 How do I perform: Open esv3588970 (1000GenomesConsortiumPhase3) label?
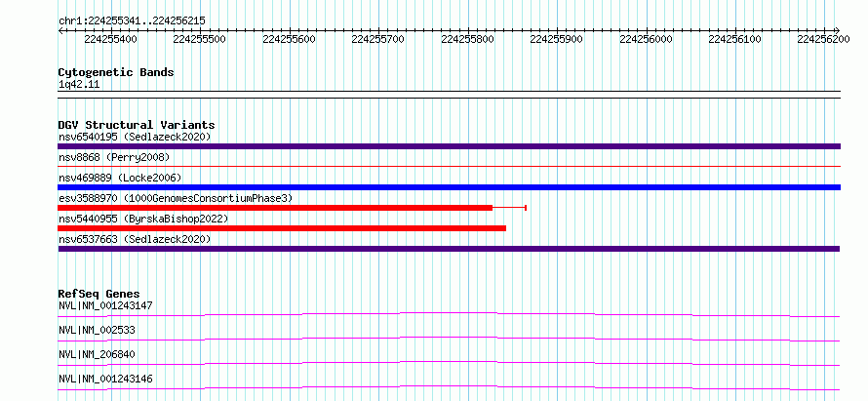click(x=176, y=198)
